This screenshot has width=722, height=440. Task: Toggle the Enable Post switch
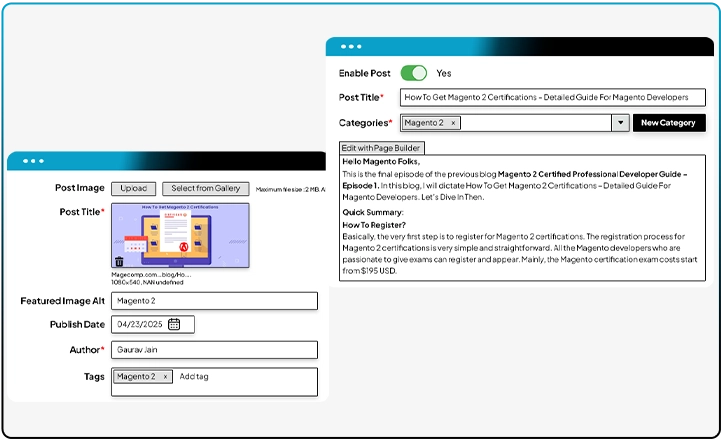point(413,73)
